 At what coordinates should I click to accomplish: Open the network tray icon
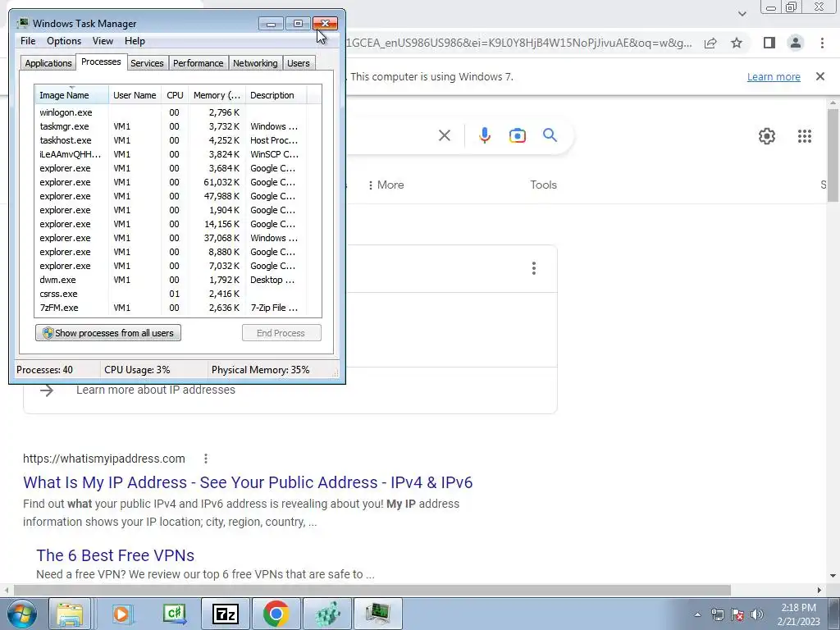coord(717,615)
